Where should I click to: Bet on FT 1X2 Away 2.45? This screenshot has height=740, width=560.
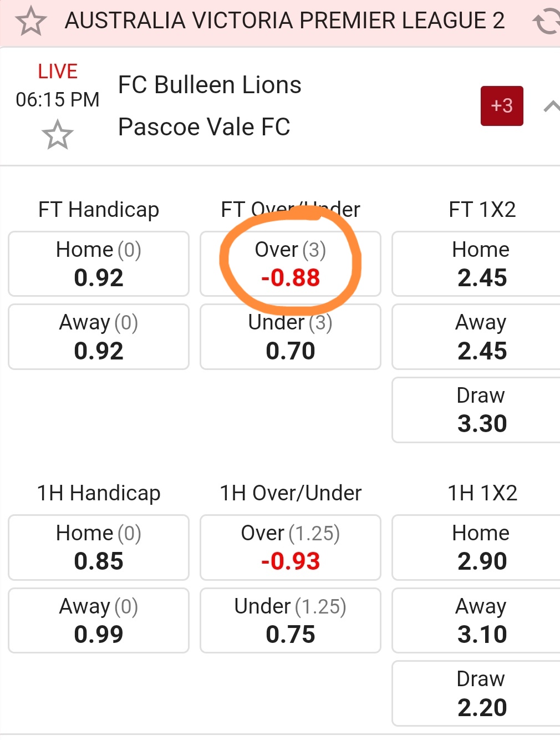tap(480, 337)
